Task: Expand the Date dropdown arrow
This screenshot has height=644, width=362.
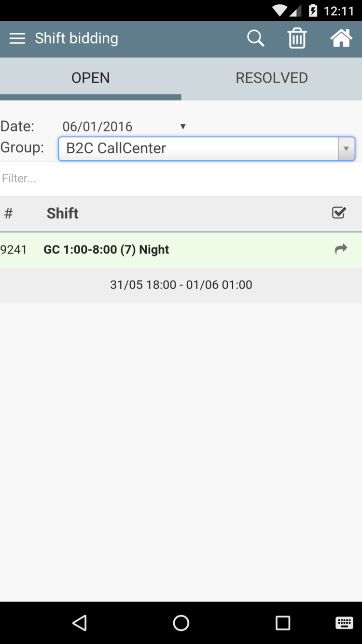Action: [183, 127]
